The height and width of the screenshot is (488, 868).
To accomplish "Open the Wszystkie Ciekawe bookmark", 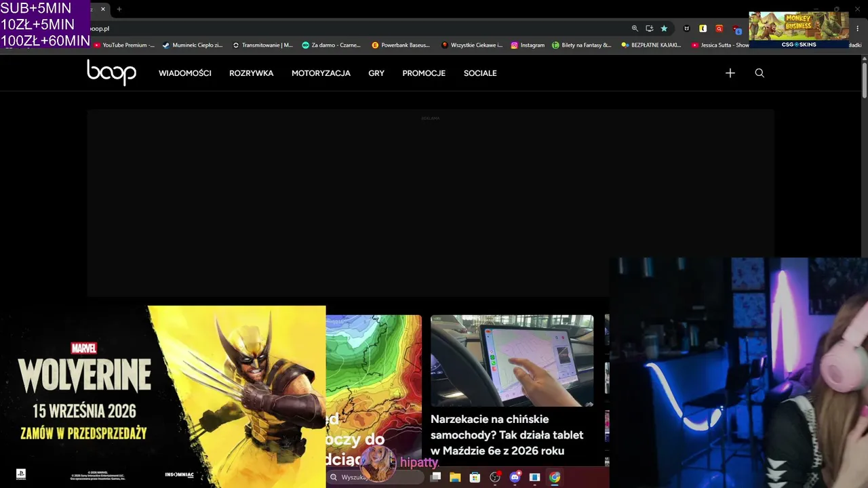I will tap(472, 45).
